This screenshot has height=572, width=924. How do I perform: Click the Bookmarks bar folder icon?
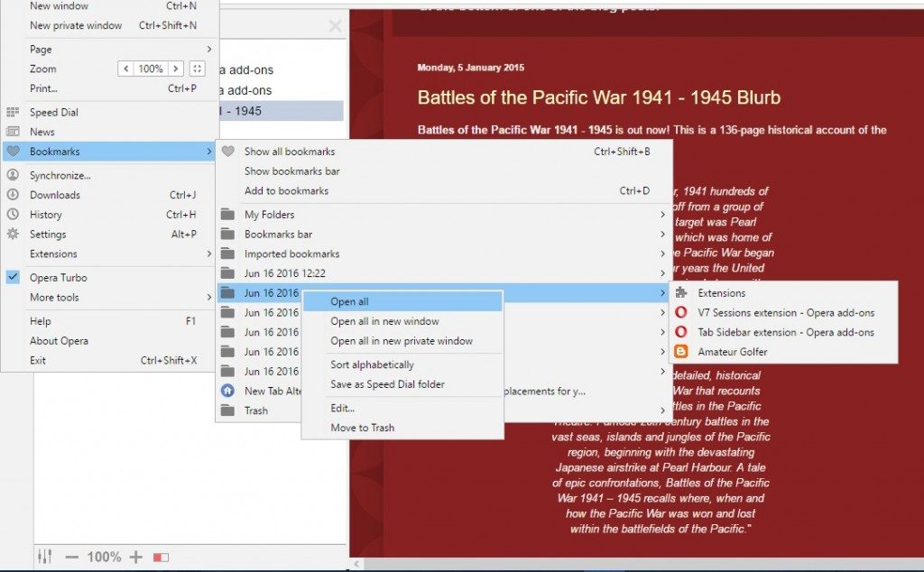click(x=227, y=234)
